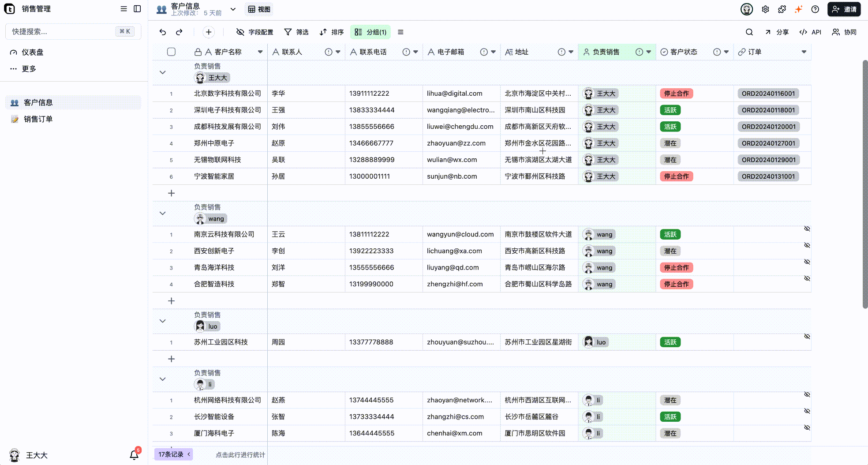Click the redo arrow icon
The height and width of the screenshot is (465, 868).
coord(179,32)
